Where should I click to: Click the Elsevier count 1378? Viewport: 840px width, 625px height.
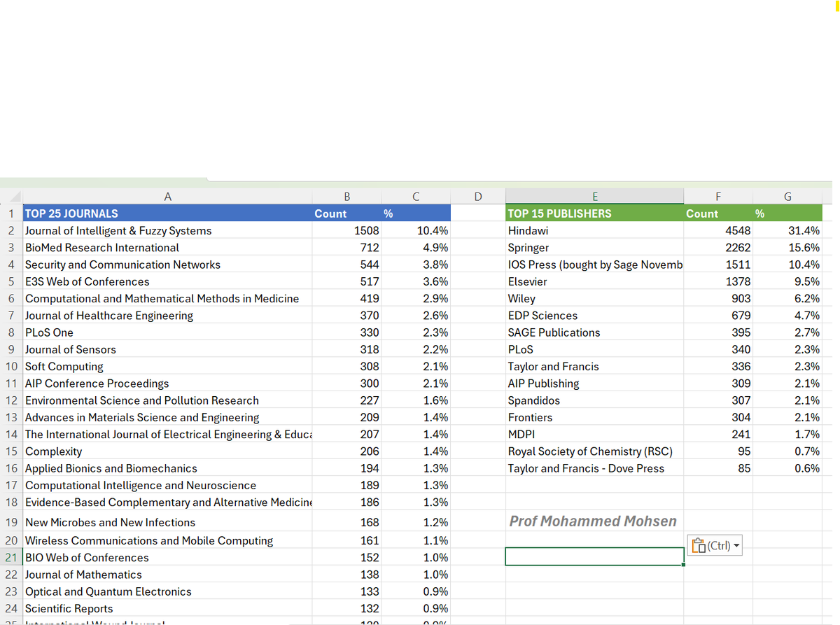tap(718, 281)
